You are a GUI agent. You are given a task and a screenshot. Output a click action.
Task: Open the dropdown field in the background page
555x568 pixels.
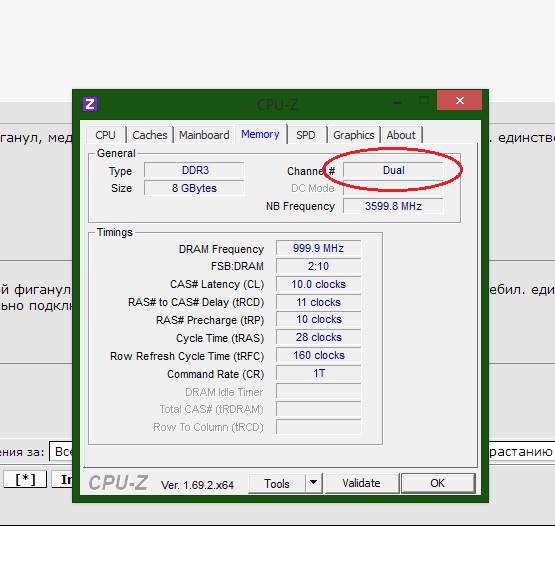(x=61, y=452)
